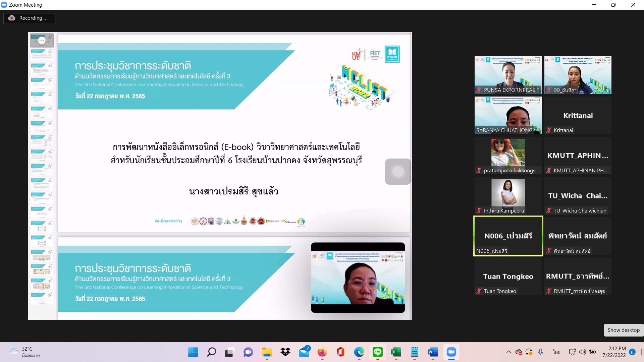Open the Word icon in taskbar
Screen dimensions: 644x362
[x=433, y=352]
